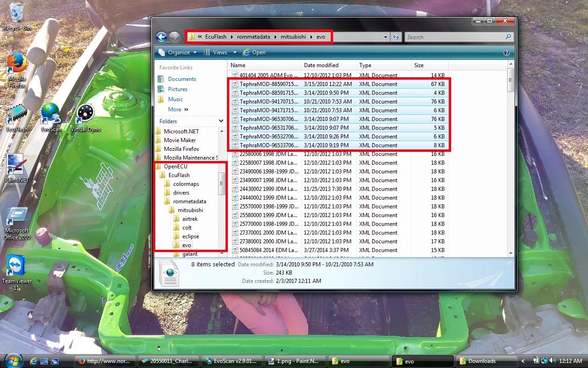Open Microsoft Office 2010 shortcut
The height and width of the screenshot is (368, 588).
[17, 223]
